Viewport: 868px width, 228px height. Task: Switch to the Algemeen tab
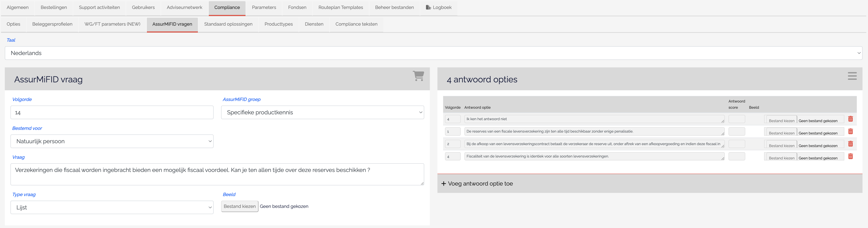[x=18, y=7]
